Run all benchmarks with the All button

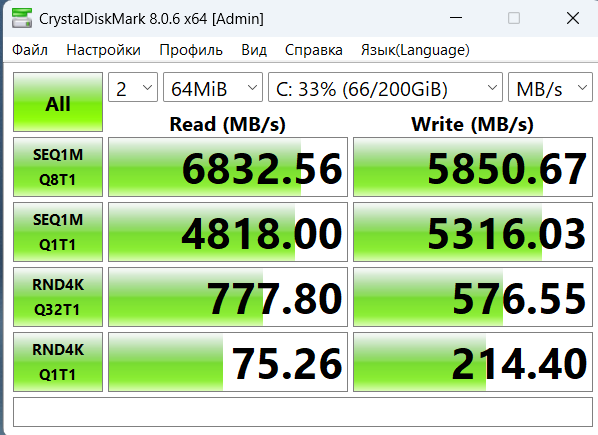pos(58,102)
